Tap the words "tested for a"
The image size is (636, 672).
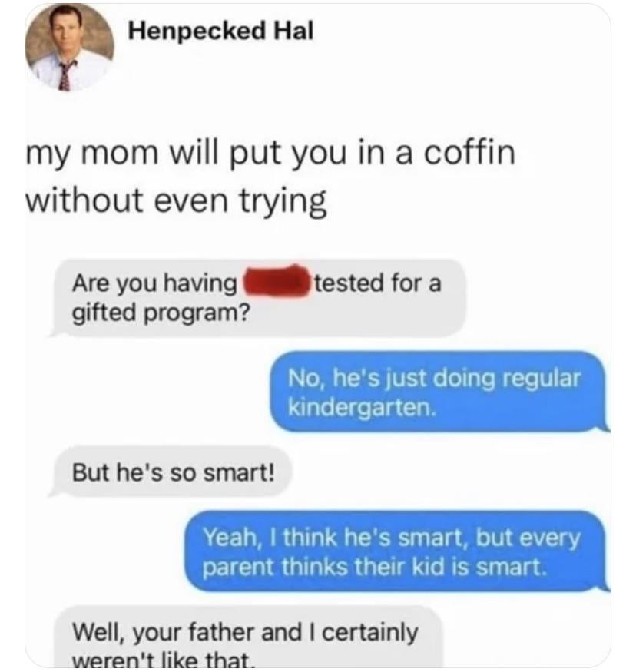click(x=378, y=283)
